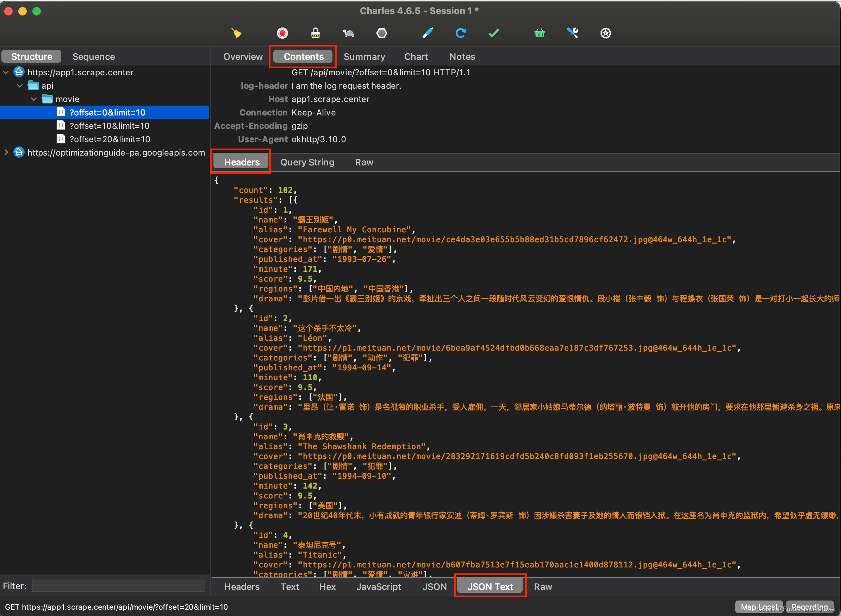Click the green checkmark validate icon
The image size is (841, 616).
point(493,33)
